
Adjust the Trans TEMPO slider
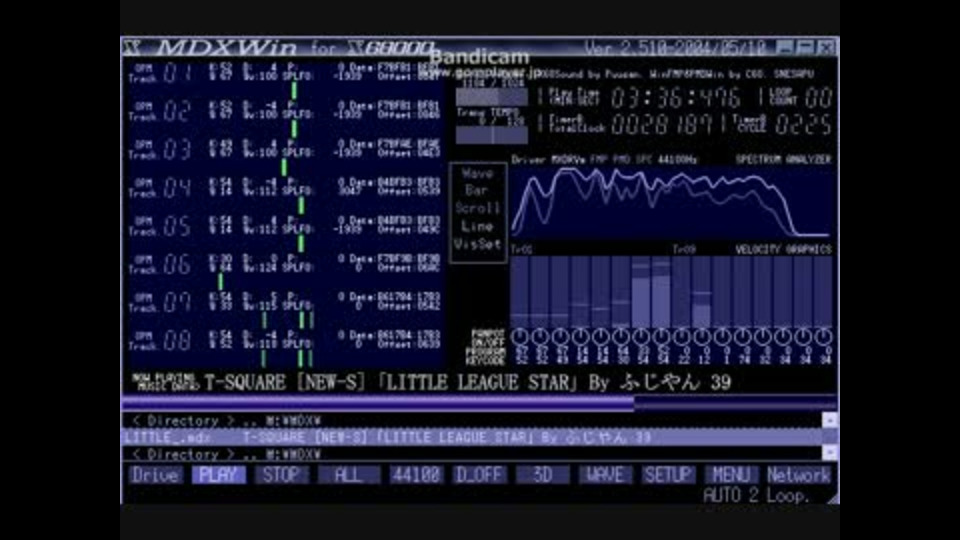492,135
